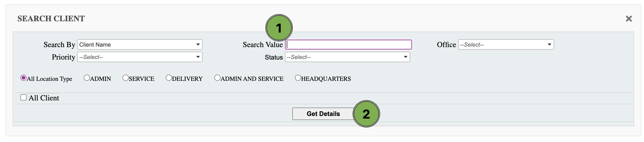The width and height of the screenshot is (644, 142).
Task: Click the green step 2 marker
Action: click(366, 114)
